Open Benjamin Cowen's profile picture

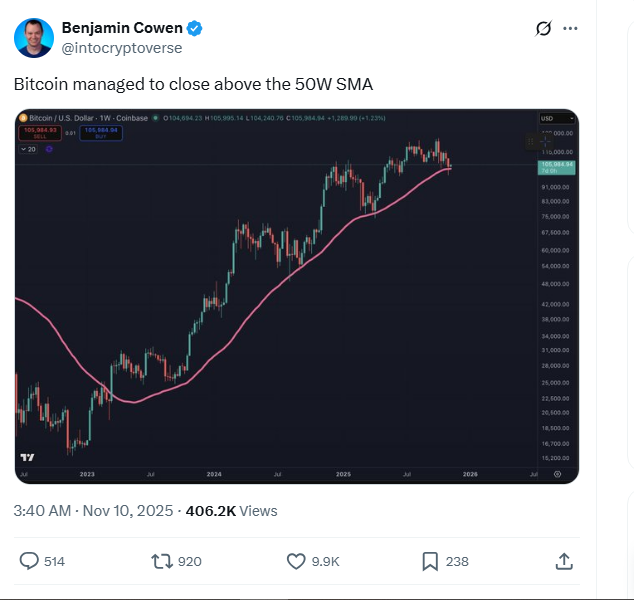pyautogui.click(x=33, y=37)
